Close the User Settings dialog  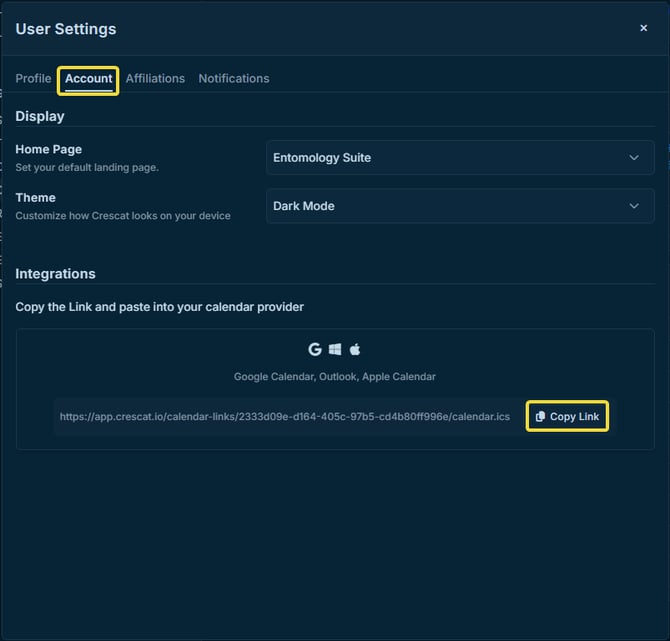point(643,28)
